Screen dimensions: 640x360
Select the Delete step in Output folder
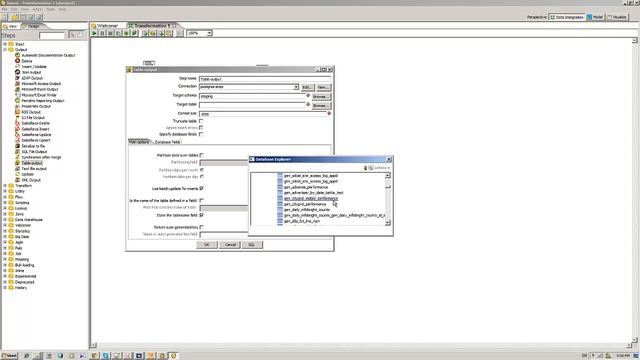[x=27, y=61]
